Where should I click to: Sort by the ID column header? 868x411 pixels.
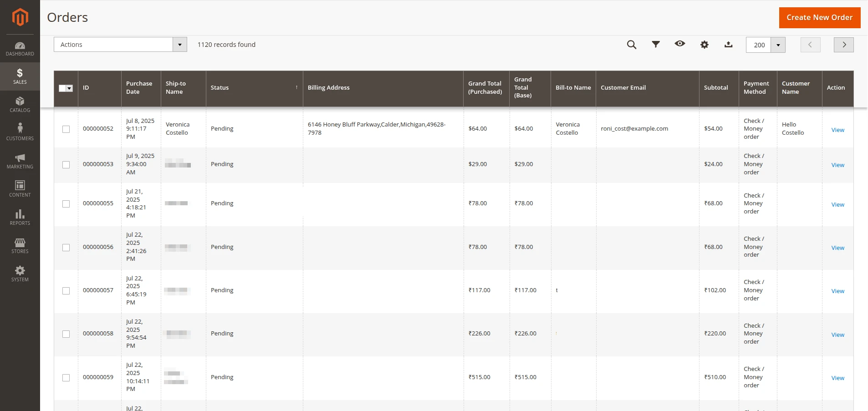tap(99, 88)
